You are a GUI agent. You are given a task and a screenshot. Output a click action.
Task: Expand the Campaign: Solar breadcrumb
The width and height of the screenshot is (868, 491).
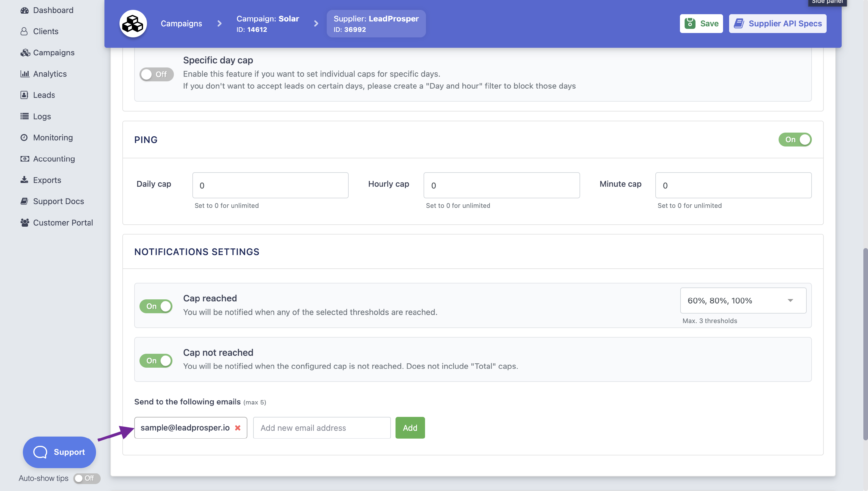[268, 23]
